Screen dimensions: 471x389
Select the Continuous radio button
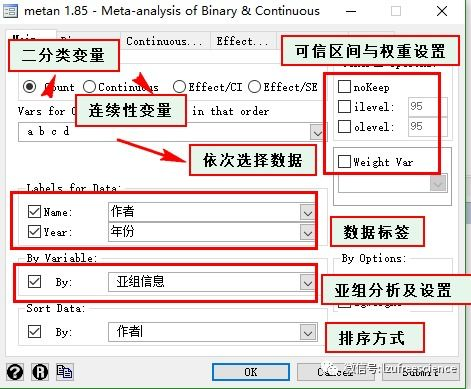pyautogui.click(x=89, y=87)
